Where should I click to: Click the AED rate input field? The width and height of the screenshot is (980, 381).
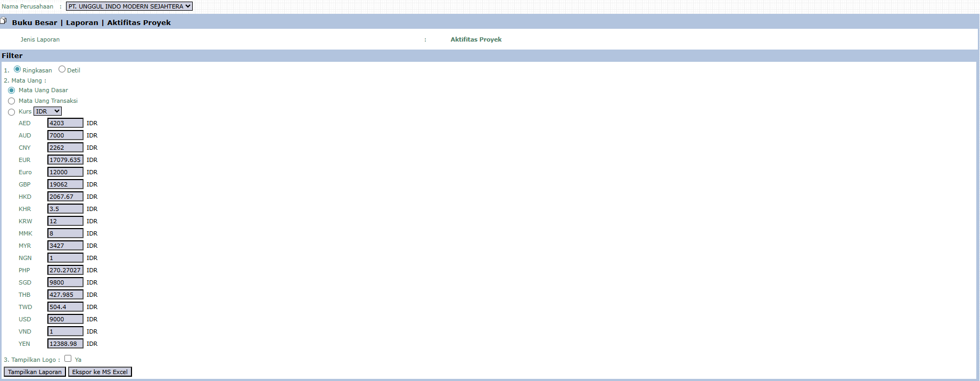pos(65,123)
